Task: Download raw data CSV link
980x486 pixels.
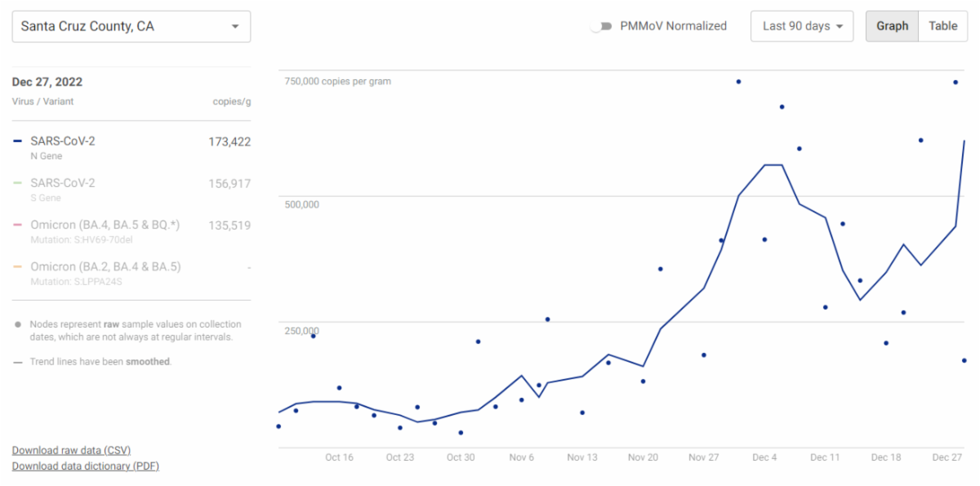Action: [x=71, y=451]
